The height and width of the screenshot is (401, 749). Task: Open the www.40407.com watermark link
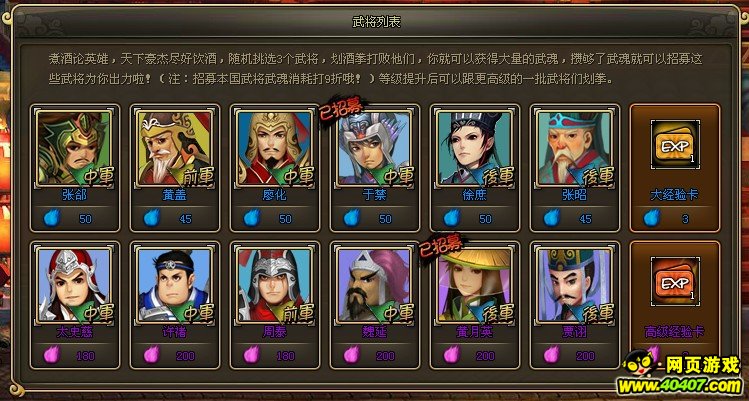[x=679, y=385]
